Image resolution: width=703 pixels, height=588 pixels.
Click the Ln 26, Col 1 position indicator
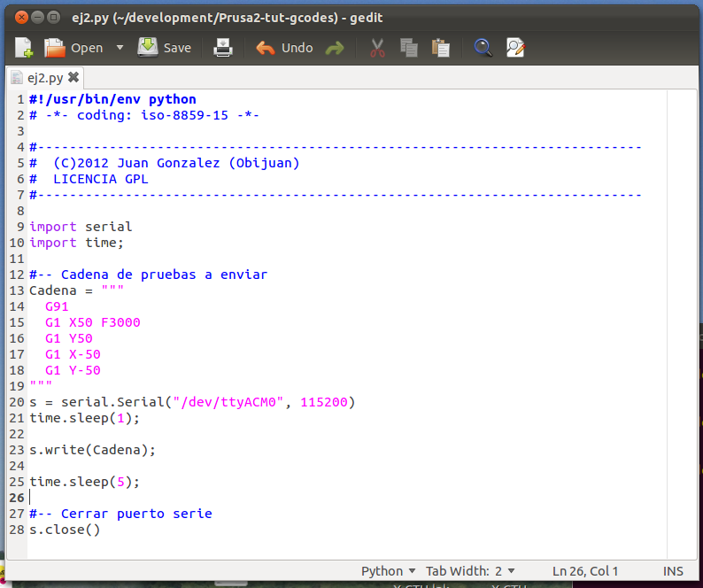click(585, 571)
